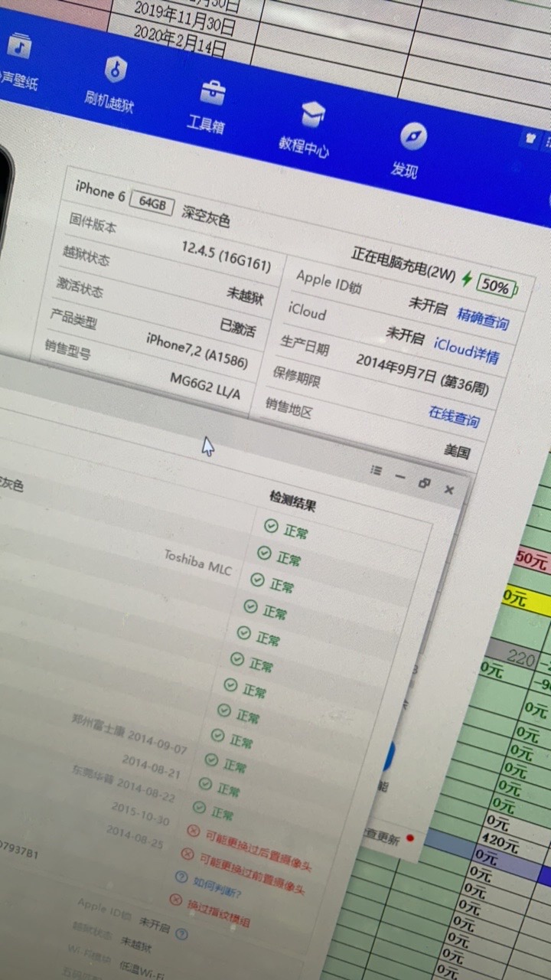Click the 2020年2月14日 cell in spreadsheet
551x980 pixels.
point(180,41)
